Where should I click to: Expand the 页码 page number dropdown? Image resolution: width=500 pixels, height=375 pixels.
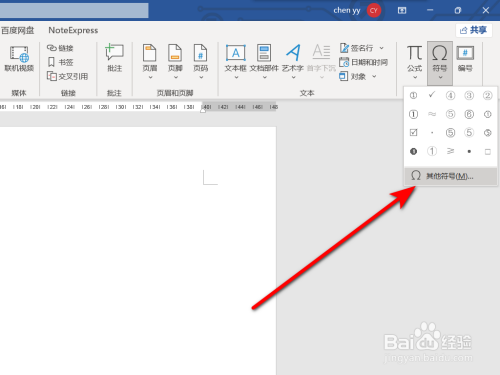[201, 77]
